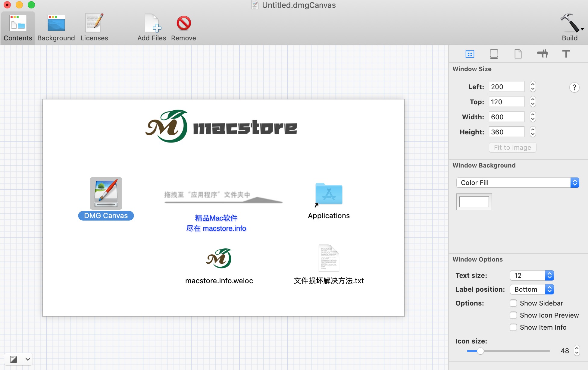Select the macstore.info.weloc file icon
Viewport: 588px width, 370px height.
click(x=219, y=258)
